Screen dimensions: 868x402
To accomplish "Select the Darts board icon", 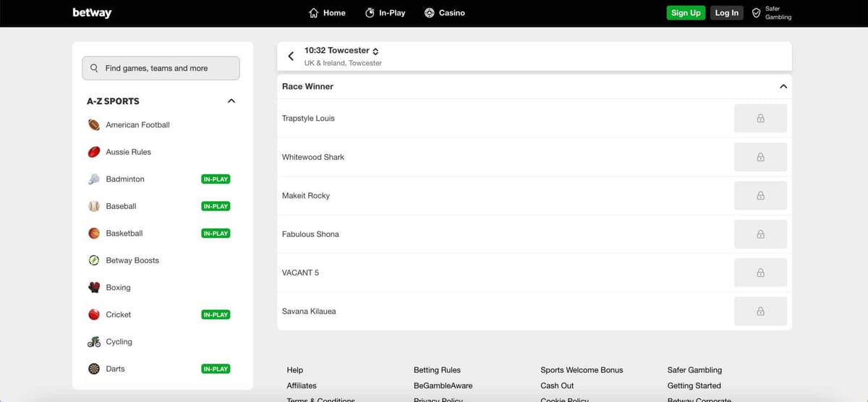I will coord(94,369).
